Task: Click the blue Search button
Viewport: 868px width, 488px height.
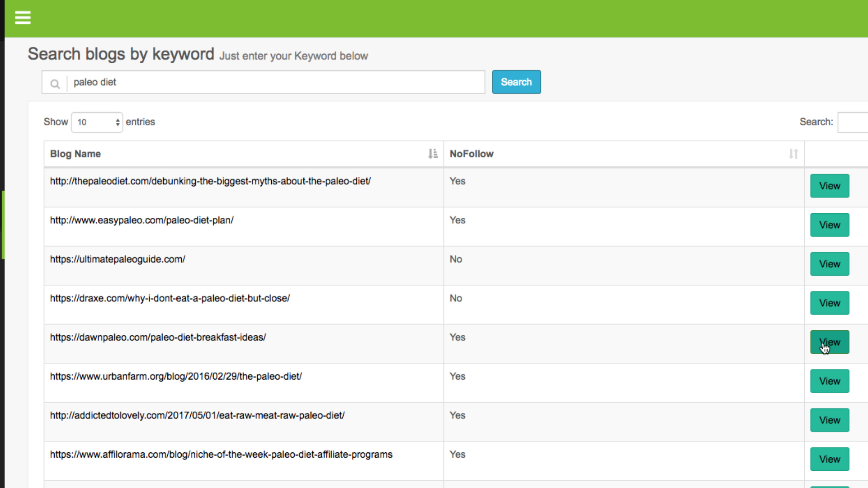Action: 516,82
